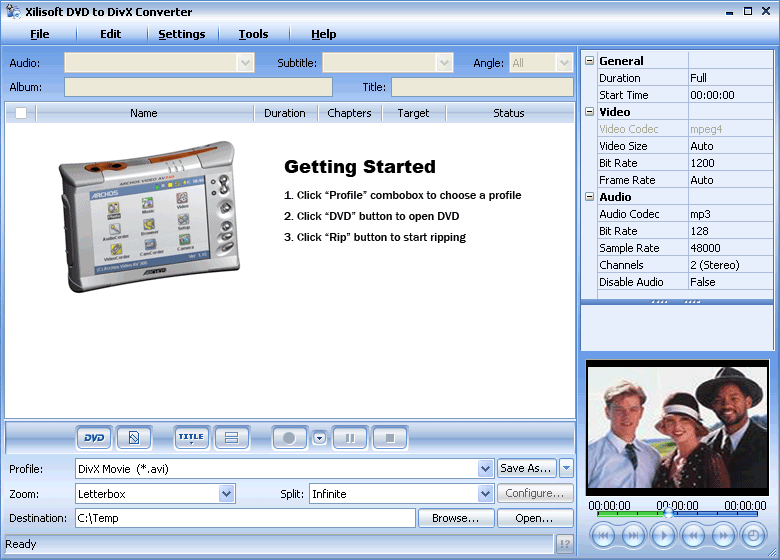The height and width of the screenshot is (560, 780).
Task: Click the Disable Audio value False
Action: coord(703,281)
